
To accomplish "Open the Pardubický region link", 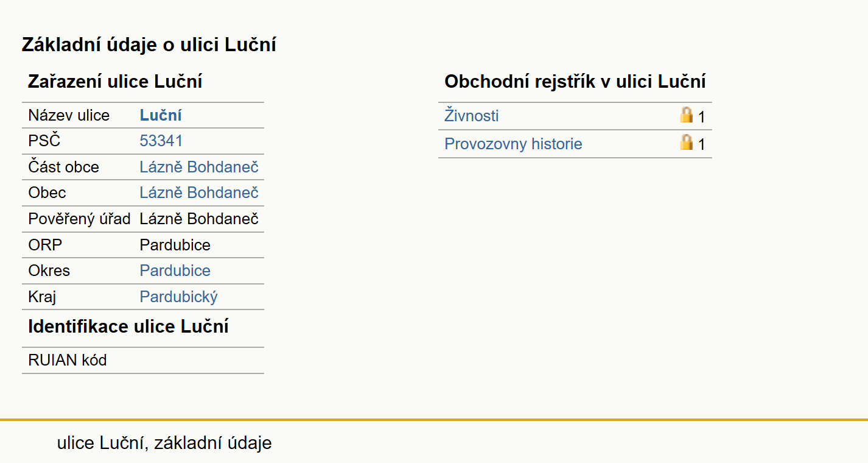I will click(179, 297).
